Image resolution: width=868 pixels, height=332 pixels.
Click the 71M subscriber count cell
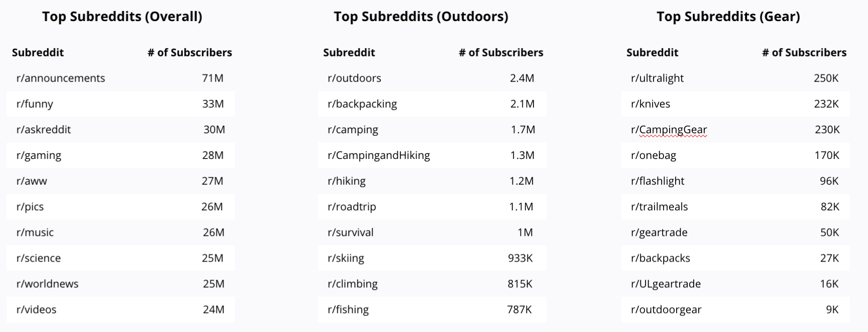212,78
